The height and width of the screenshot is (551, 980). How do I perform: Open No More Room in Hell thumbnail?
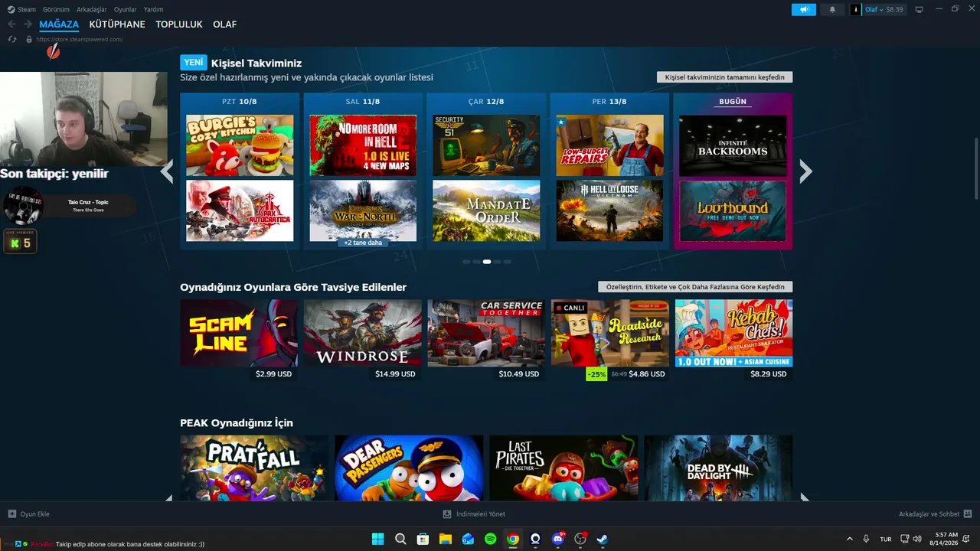coord(363,145)
